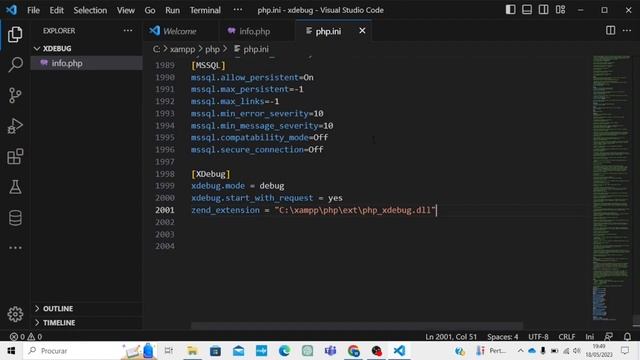The height and width of the screenshot is (360, 640).
Task: Click the [XDebug] section header line
Action: pyautogui.click(x=211, y=174)
